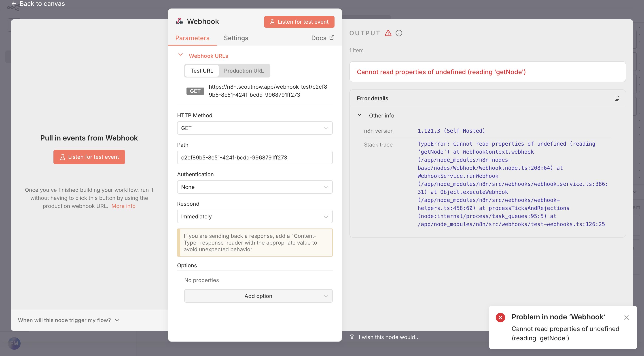Click the back arrow before 'Back to canvas'
Screen dimensions: 644x356
[13, 4]
